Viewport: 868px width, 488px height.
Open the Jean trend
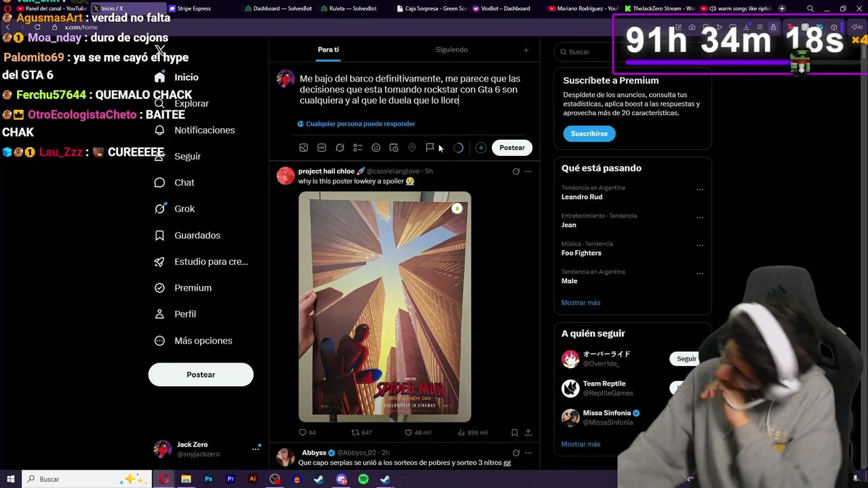tap(569, 225)
